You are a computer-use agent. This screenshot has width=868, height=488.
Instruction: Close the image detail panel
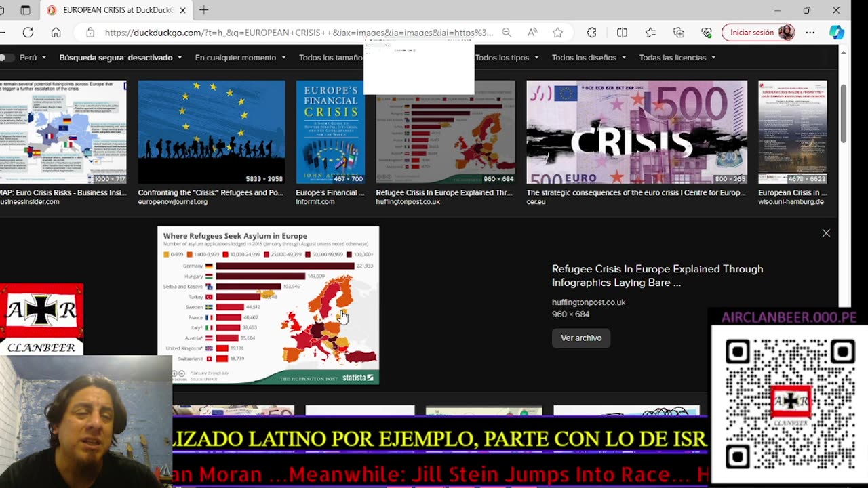click(826, 233)
